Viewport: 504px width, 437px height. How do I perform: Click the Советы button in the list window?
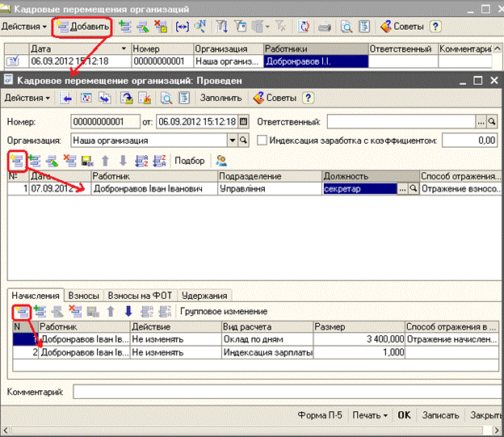402,27
